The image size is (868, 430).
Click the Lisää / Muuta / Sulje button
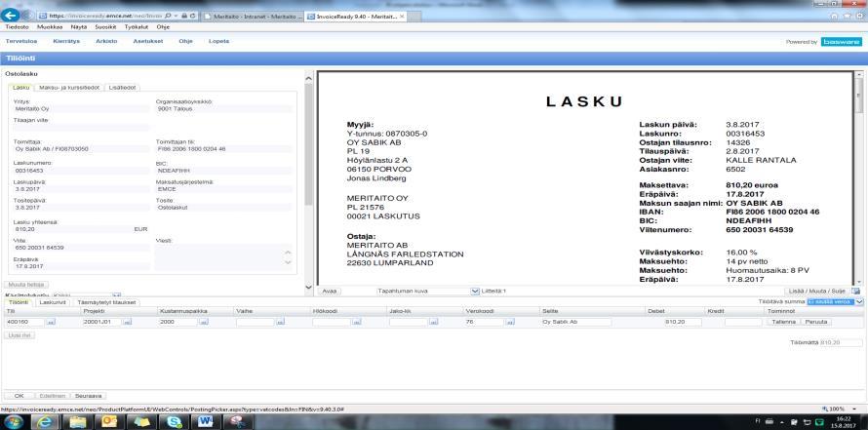[x=817, y=292]
